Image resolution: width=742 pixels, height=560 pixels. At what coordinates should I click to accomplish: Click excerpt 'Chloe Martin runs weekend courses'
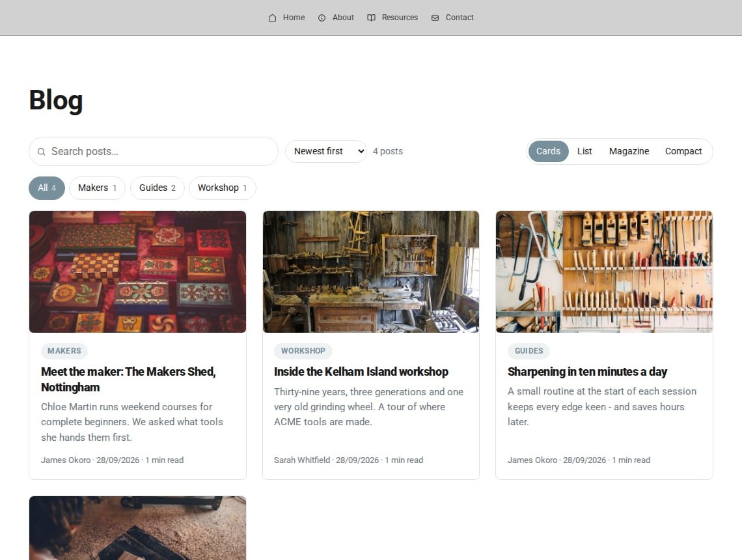[132, 422]
